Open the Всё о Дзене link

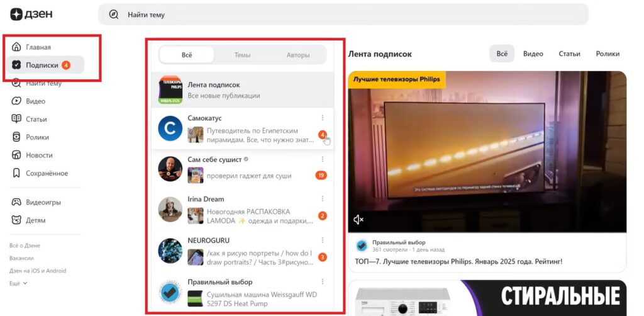[x=25, y=245]
